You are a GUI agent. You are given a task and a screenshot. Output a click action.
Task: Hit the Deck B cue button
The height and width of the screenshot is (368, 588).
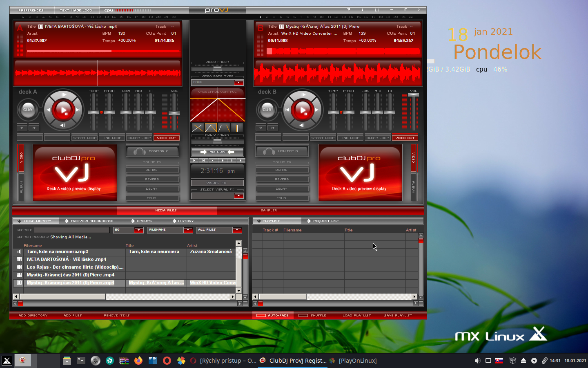pos(267,110)
